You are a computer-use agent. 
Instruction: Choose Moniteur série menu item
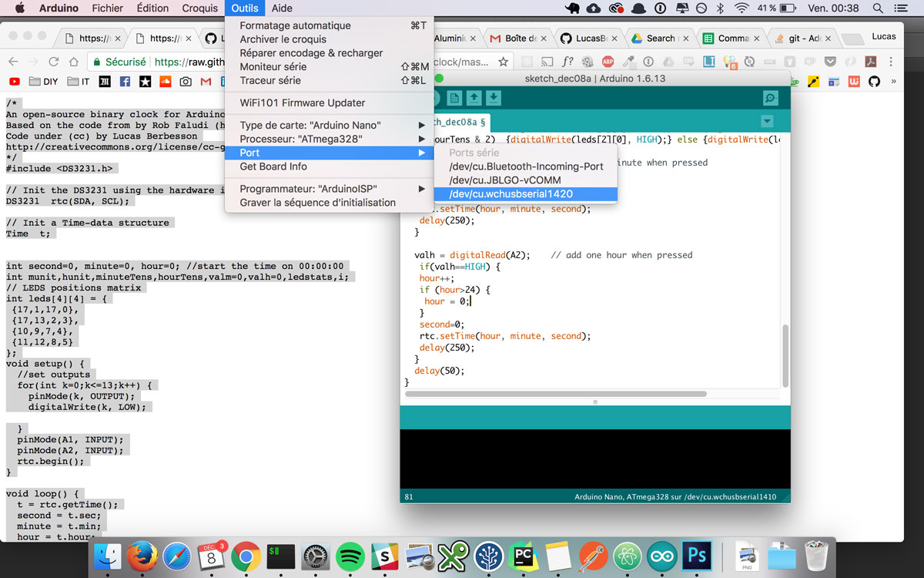click(x=329, y=67)
